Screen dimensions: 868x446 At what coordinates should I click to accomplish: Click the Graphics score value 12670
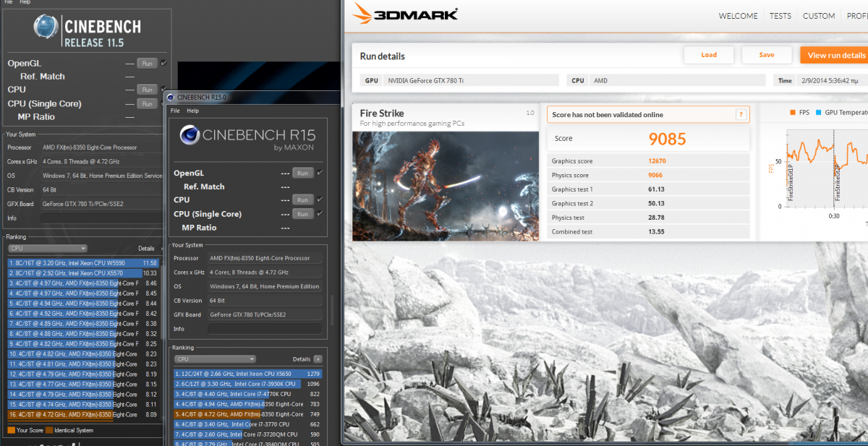tap(656, 161)
